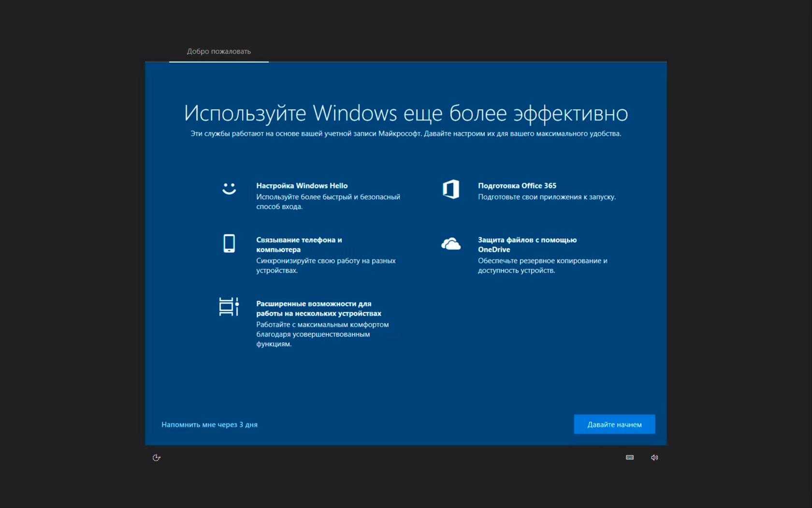This screenshot has height=508, width=812.
Task: Select the 'Добро пожаловать' tab
Action: [219, 51]
